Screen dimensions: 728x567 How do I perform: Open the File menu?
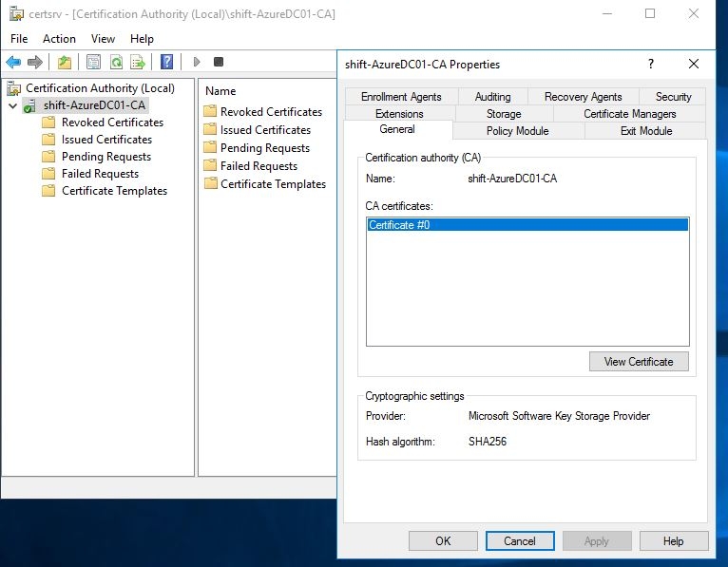point(19,39)
